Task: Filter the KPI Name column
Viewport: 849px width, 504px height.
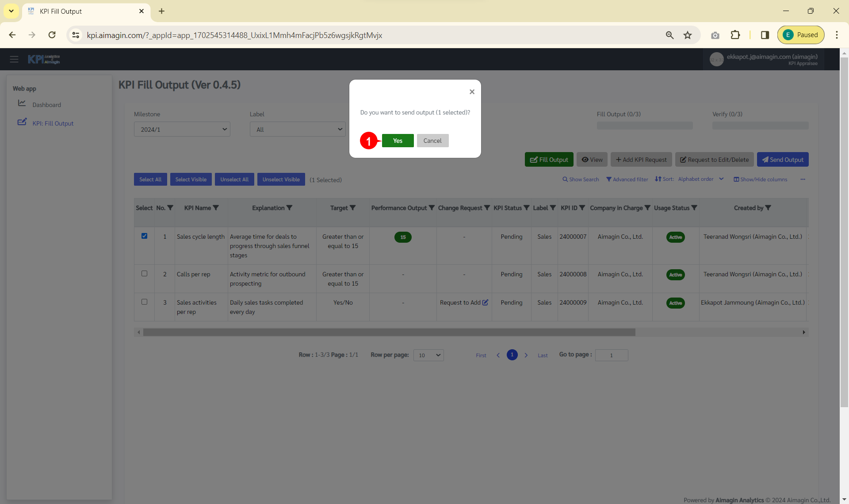Action: click(216, 208)
